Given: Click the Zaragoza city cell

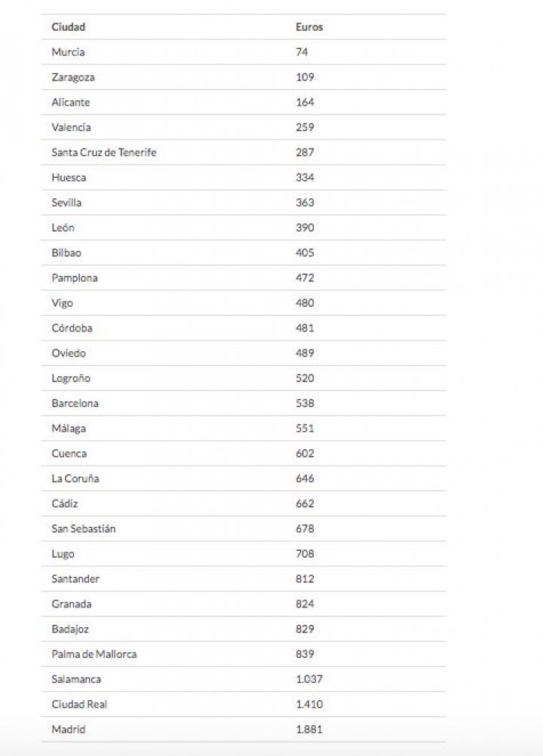Looking at the screenshot, I should coord(73,77).
